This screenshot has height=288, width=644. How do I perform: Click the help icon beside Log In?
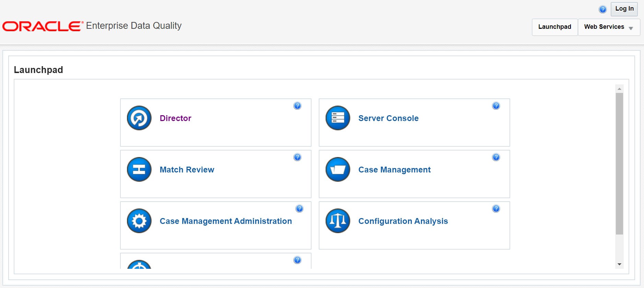pyautogui.click(x=602, y=9)
